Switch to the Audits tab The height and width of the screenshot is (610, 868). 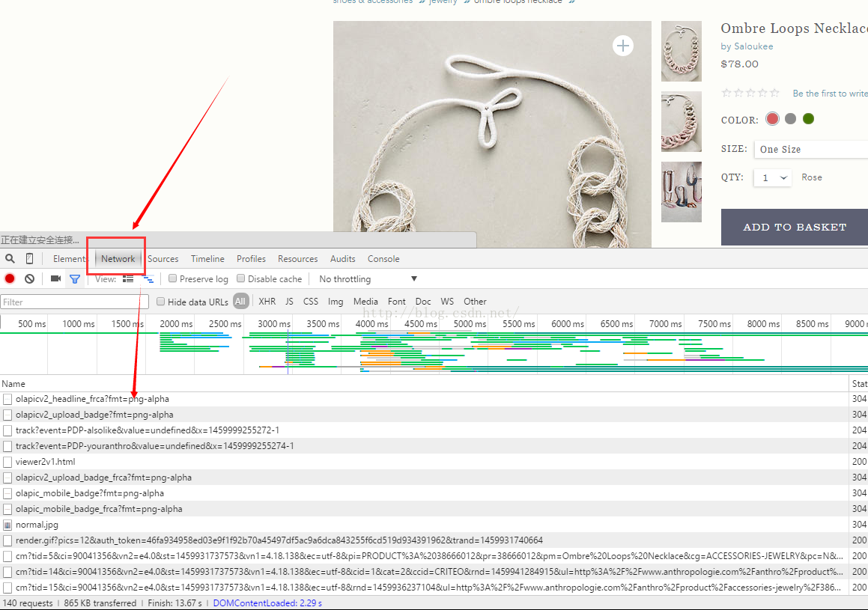pyautogui.click(x=343, y=259)
